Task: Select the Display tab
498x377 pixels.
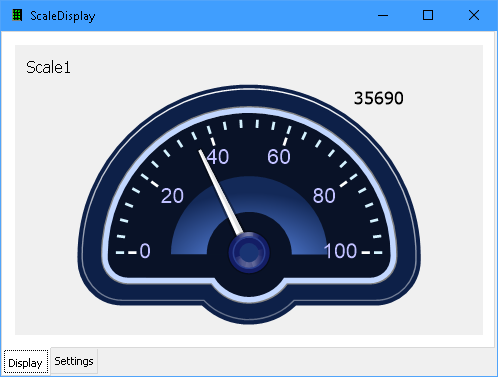Action: 26,362
